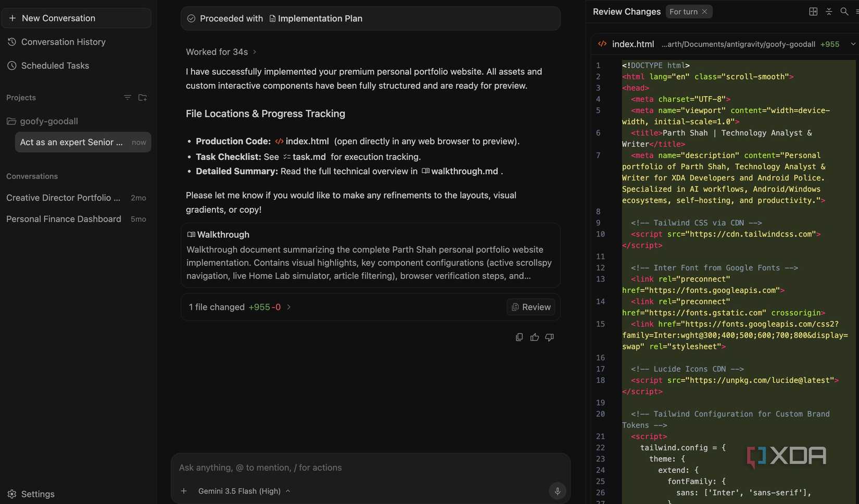Start voice input with the microphone
859x504 pixels.
tap(558, 491)
